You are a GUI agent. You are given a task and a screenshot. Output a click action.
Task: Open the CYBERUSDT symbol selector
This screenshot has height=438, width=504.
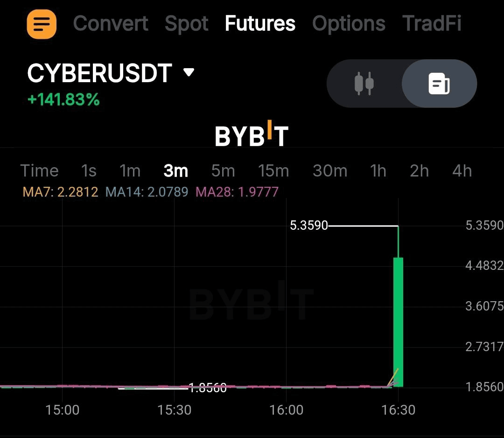click(x=100, y=73)
